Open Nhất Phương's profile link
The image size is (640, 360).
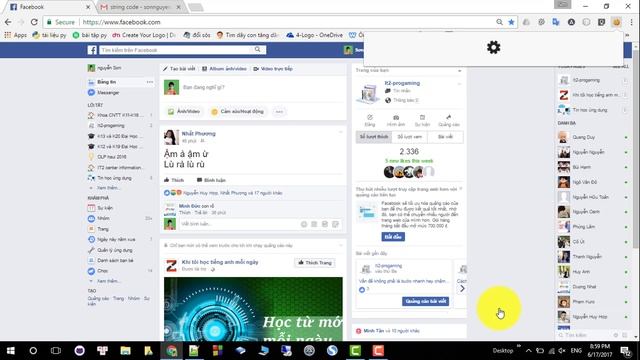[x=198, y=133]
